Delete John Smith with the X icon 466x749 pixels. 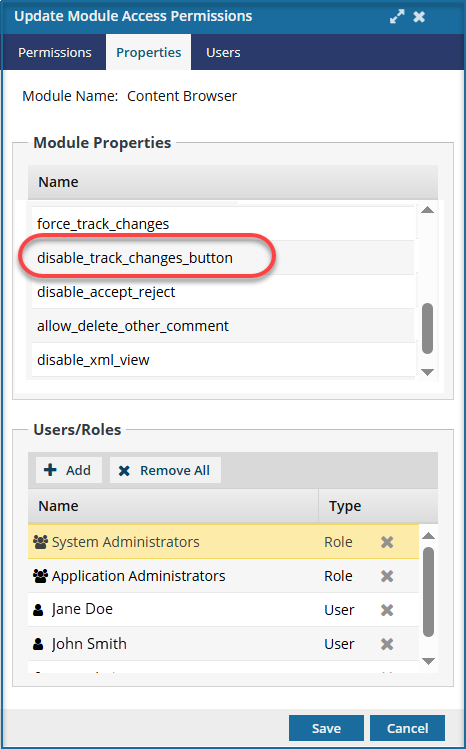pyautogui.click(x=387, y=644)
